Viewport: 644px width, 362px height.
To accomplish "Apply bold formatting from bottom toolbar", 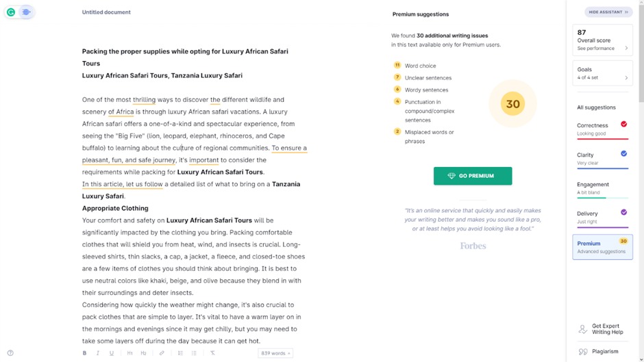I will point(85,353).
